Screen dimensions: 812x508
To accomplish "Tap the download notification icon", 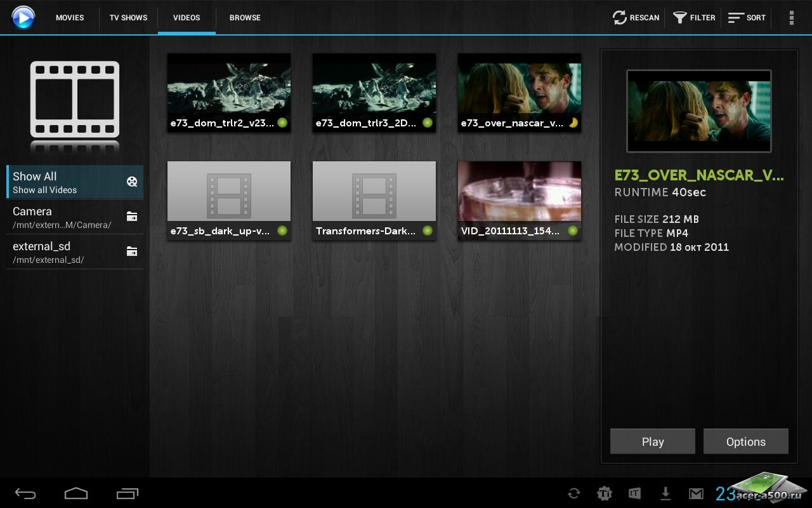I will coord(665,493).
